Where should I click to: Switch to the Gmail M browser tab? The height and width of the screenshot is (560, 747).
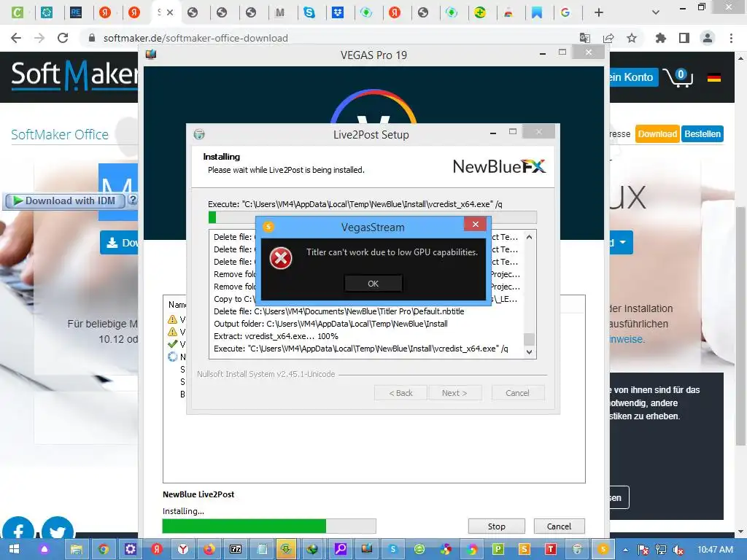279,12
